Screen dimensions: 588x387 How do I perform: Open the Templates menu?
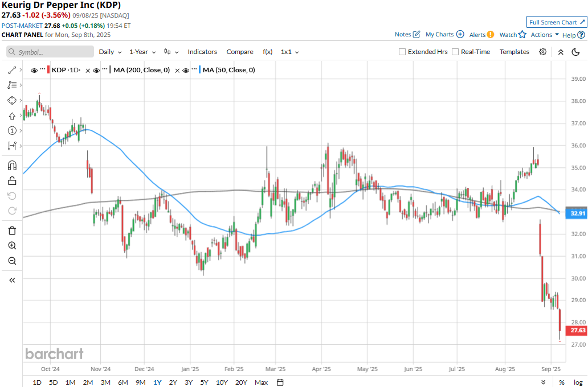(x=514, y=52)
